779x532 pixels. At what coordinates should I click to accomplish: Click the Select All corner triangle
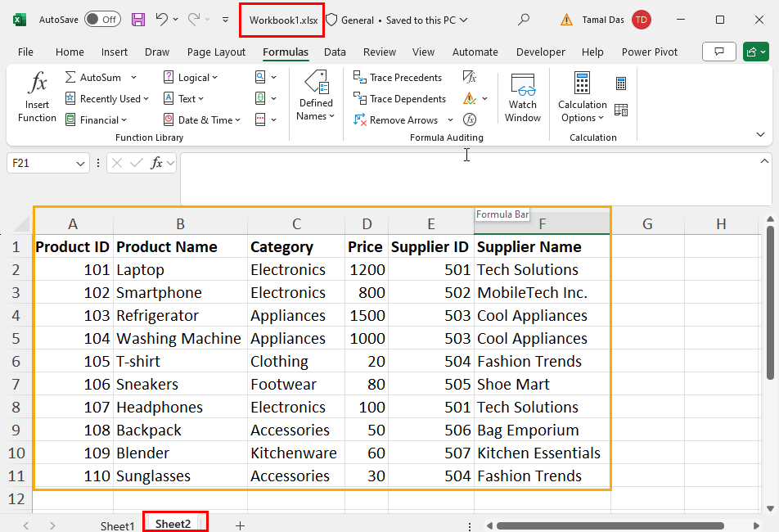[22, 224]
